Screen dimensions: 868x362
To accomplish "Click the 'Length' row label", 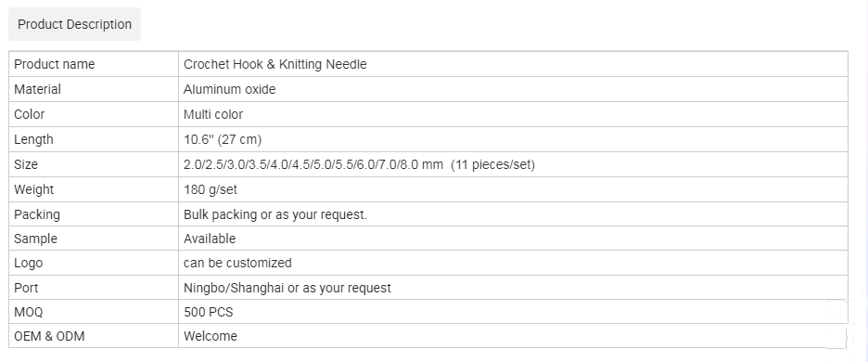I will point(33,139).
